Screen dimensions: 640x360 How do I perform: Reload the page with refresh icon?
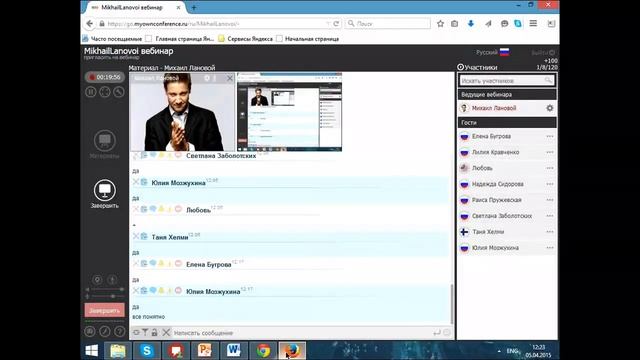point(336,24)
